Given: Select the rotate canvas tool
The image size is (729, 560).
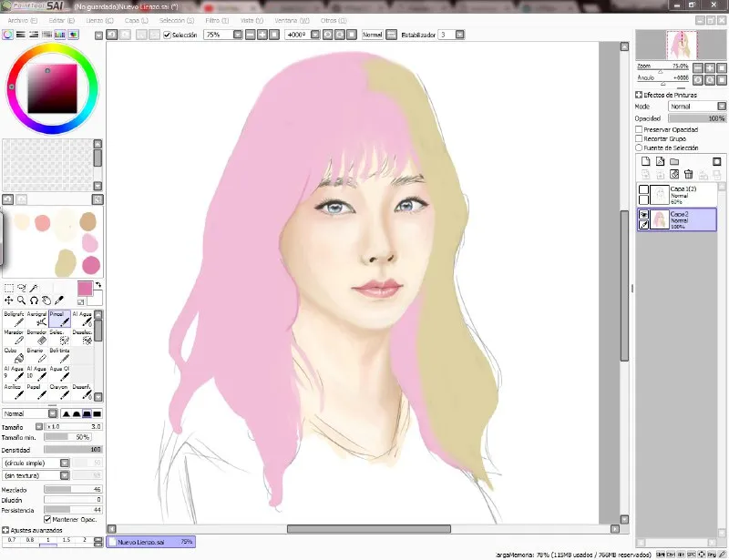Looking at the screenshot, I should (34, 300).
